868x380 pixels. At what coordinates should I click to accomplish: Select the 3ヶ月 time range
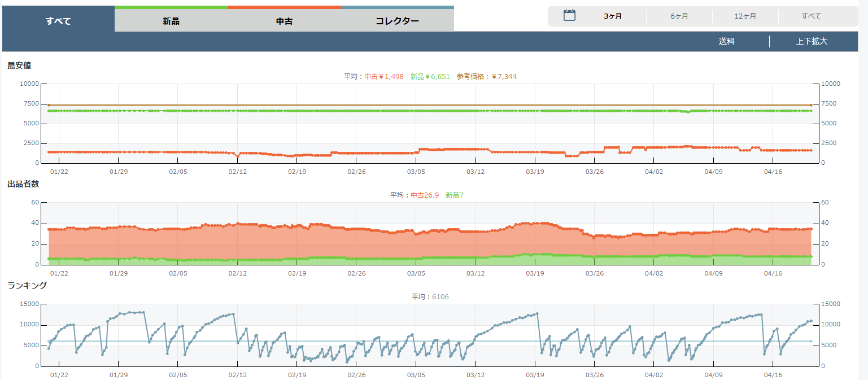613,16
